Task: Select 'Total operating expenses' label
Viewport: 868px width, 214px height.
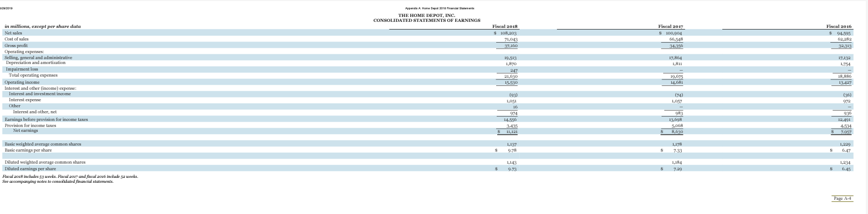Action: point(33,75)
